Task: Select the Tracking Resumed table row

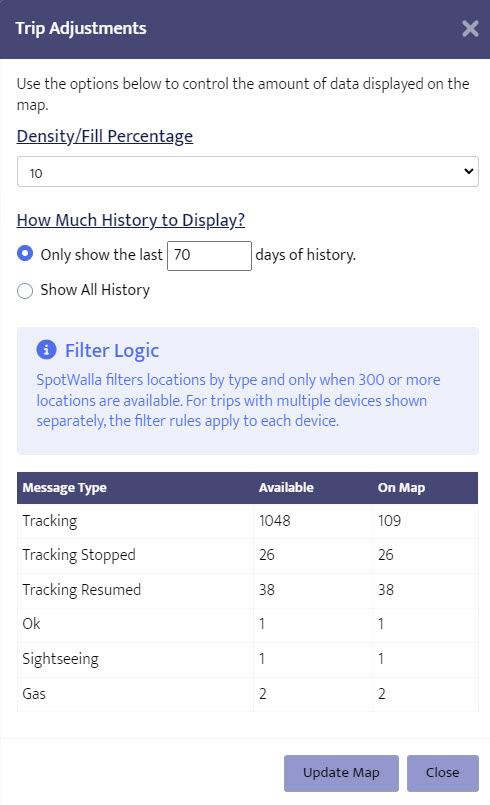Action: (x=248, y=590)
